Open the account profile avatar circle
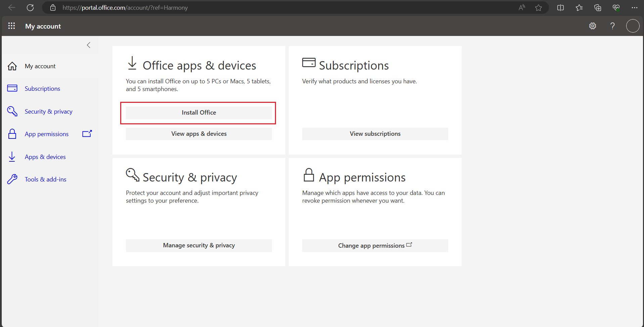This screenshot has height=327, width=644. pos(633,26)
